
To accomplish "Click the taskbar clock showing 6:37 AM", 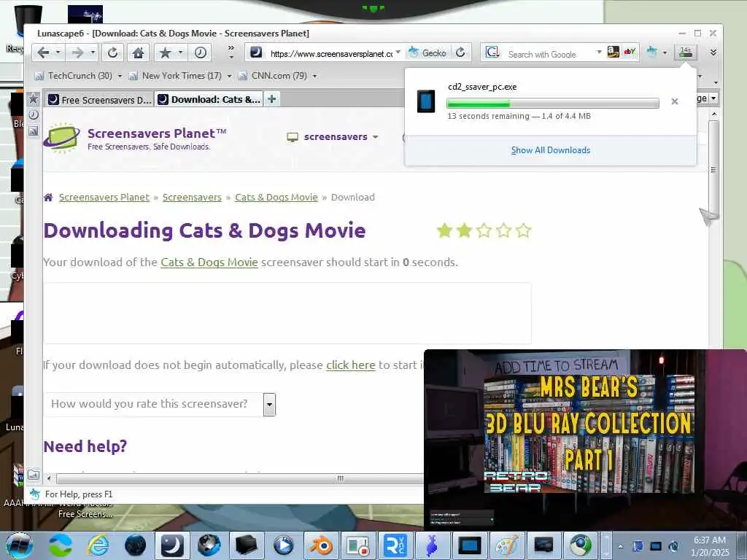I will coord(710,546).
